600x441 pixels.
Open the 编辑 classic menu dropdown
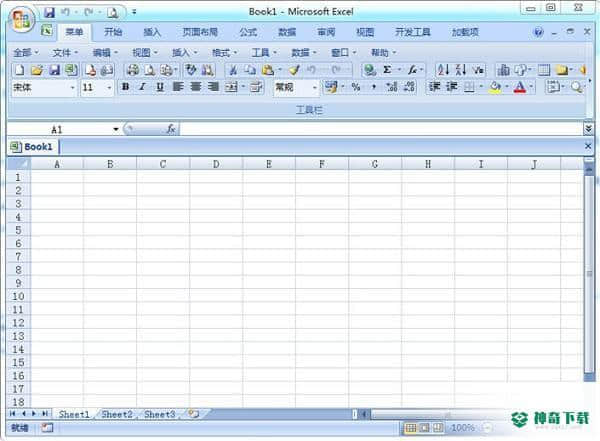(x=105, y=52)
